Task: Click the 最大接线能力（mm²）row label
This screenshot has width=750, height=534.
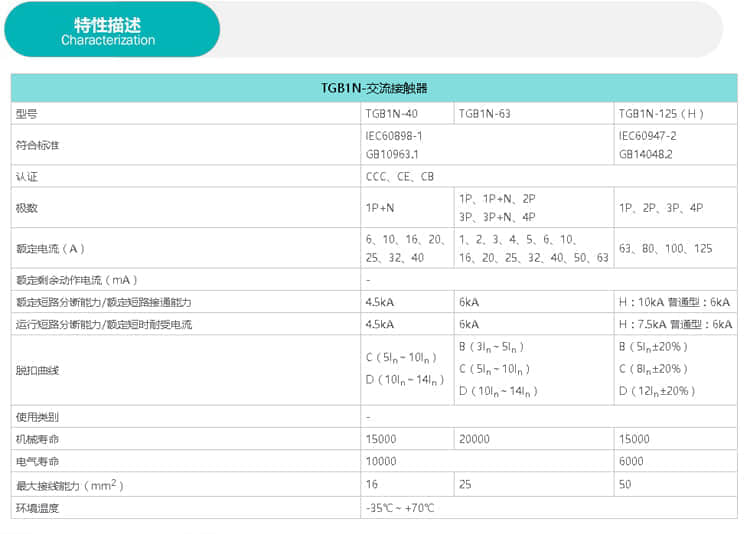Action: coord(70,485)
